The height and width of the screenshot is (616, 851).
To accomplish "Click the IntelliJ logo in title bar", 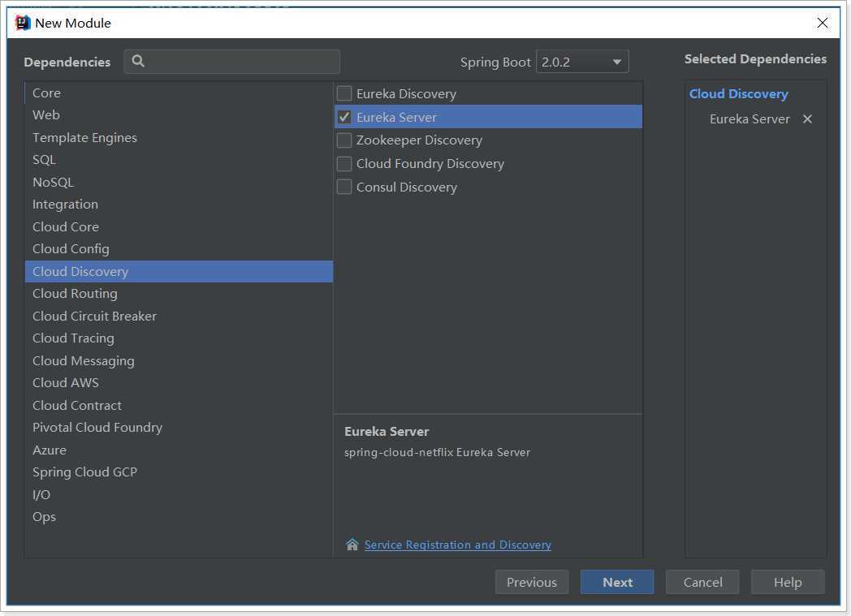I will point(23,23).
